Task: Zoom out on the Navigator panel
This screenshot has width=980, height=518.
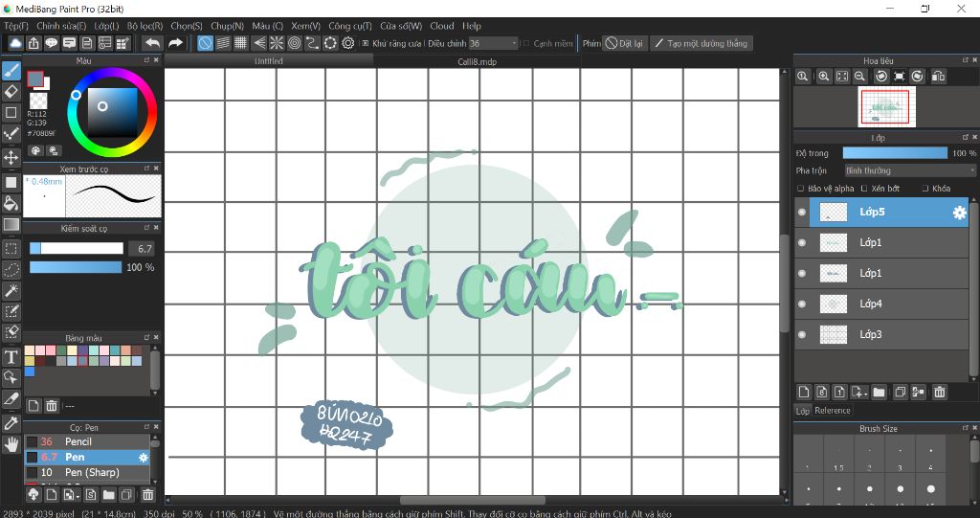Action: (860, 77)
